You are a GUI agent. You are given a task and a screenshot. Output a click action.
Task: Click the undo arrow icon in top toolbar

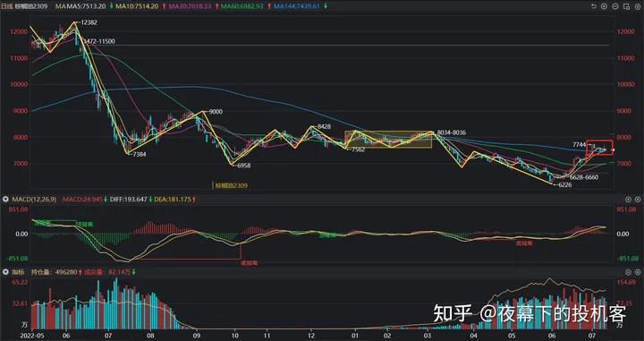(594, 6)
